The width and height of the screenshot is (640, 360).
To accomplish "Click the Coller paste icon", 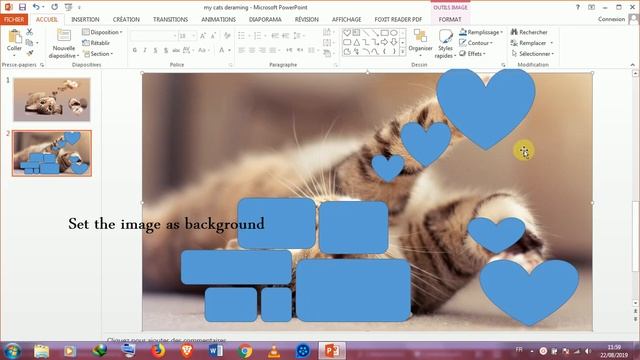I will coord(14,37).
